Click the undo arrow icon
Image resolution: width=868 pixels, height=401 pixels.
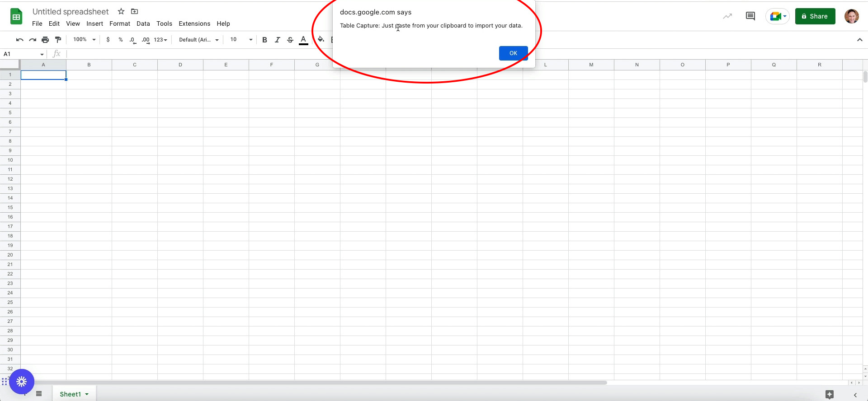coord(19,40)
